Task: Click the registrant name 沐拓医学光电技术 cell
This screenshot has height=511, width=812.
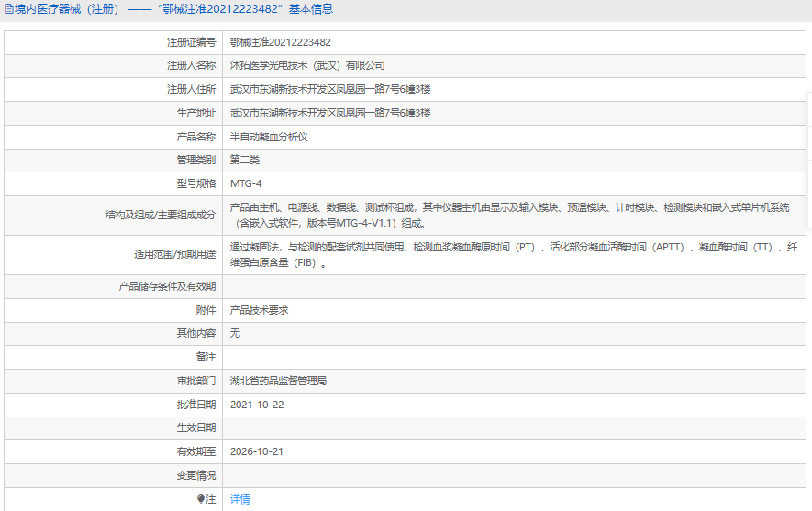Action: click(307, 66)
